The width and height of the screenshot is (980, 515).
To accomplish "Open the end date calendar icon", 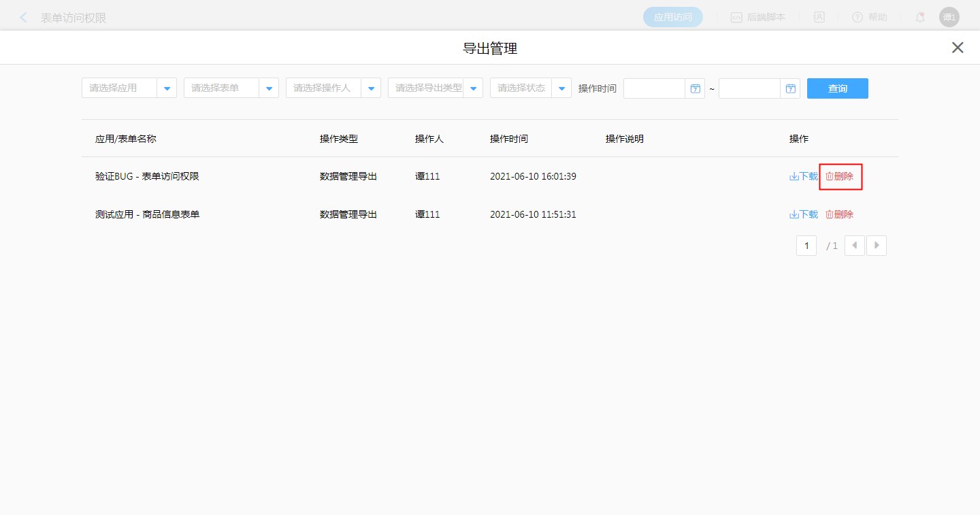I will click(790, 88).
